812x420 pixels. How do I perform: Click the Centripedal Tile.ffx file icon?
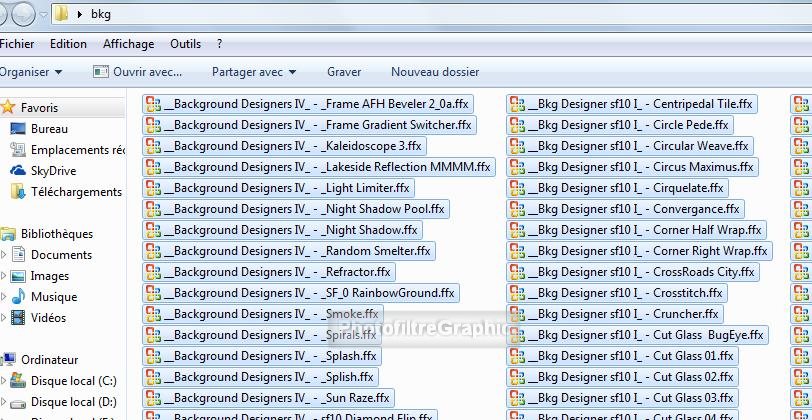click(517, 104)
